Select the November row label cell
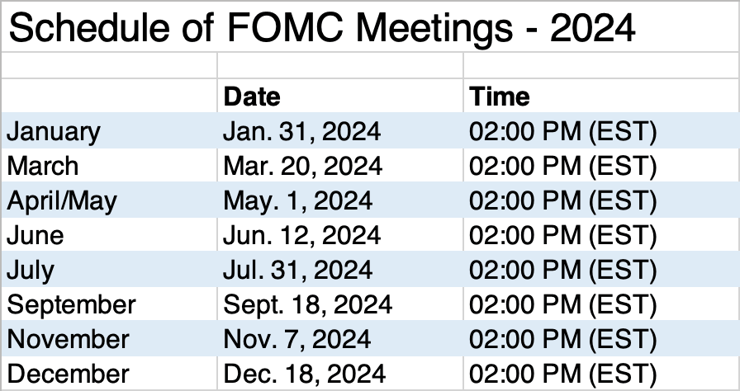Screen dimensions: 740x391 coord(109,338)
